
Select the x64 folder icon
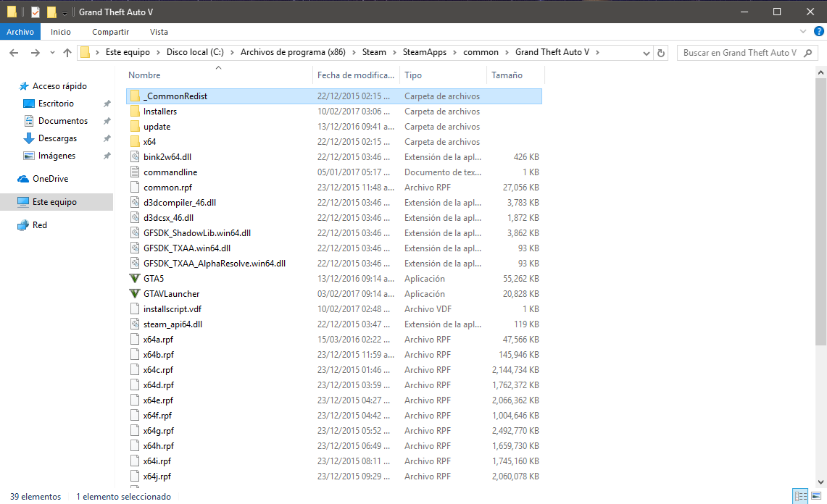tap(135, 142)
